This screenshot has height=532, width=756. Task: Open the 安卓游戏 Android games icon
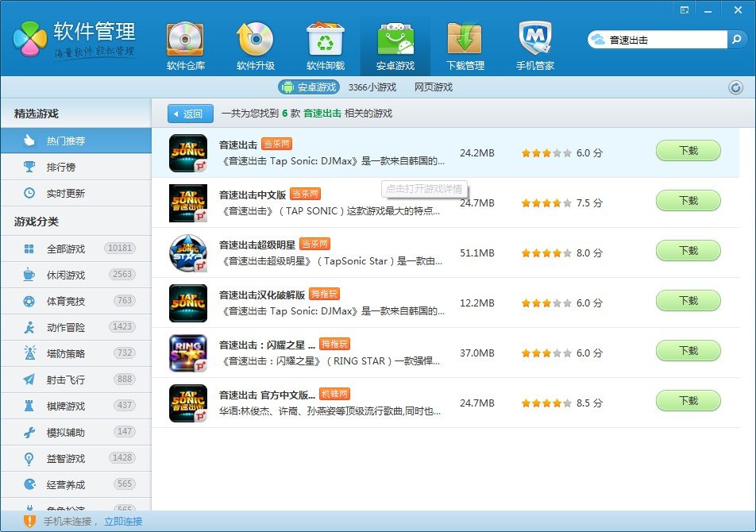395,44
